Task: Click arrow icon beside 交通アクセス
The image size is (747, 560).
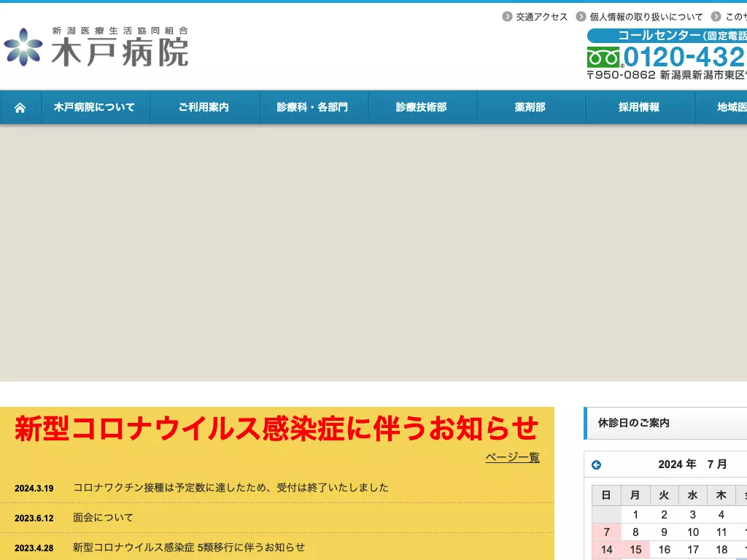Action: (x=507, y=17)
